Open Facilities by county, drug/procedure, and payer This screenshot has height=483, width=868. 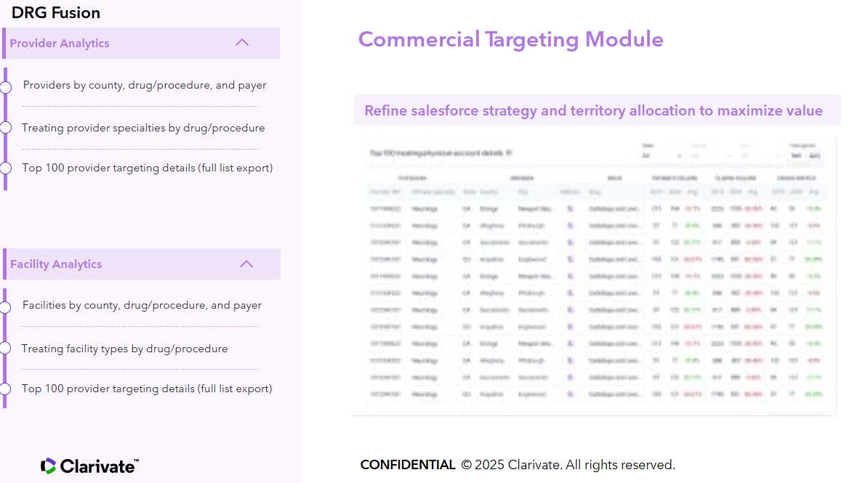(x=142, y=305)
